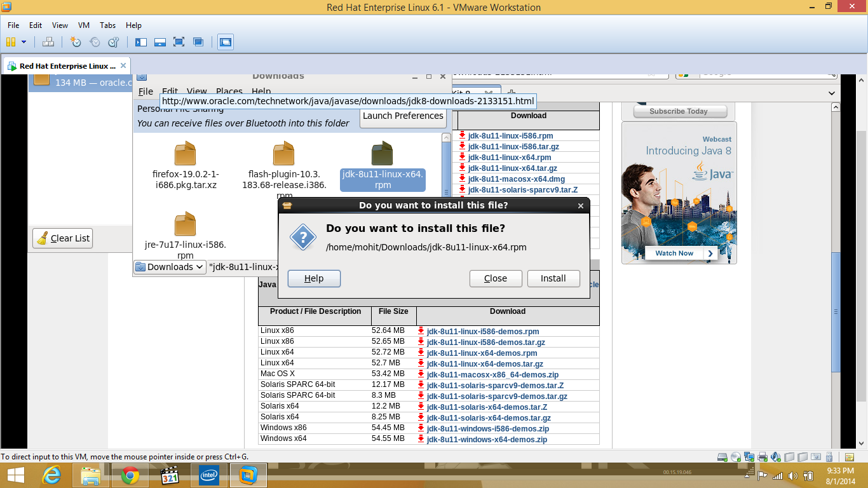The image size is (868, 488).
Task: Toggle the console view button in VMware
Action: (x=226, y=42)
